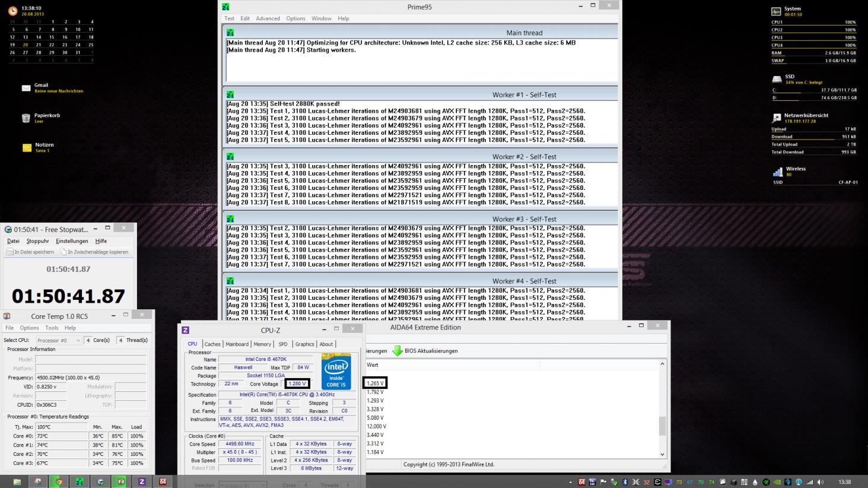This screenshot has height=488, width=868.
Task: Click the Worker #3 Self-Test window icon
Action: (x=230, y=219)
